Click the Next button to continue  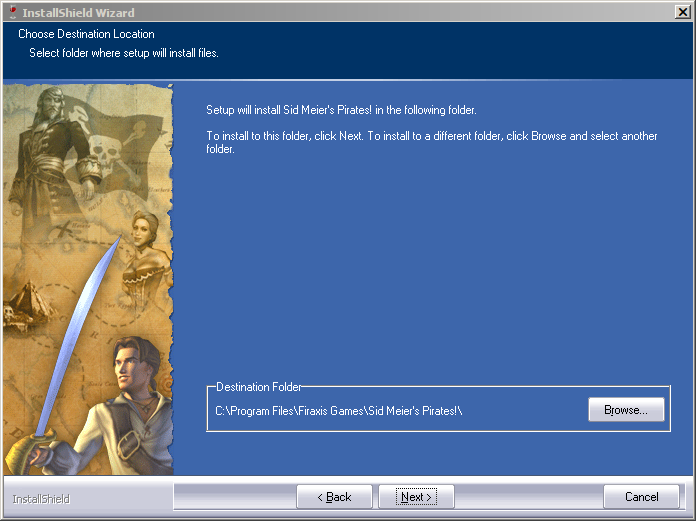pos(416,497)
